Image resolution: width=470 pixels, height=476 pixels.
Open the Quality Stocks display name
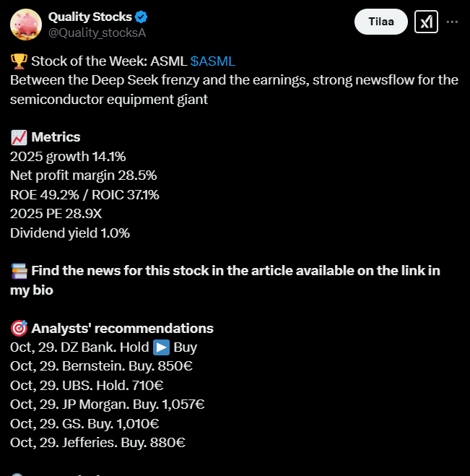[90, 17]
